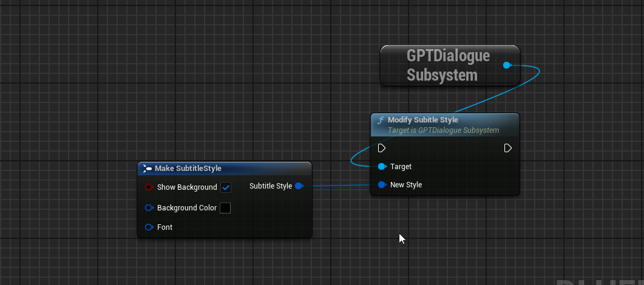Click Modify Subitle Style exec input pin

[382, 148]
